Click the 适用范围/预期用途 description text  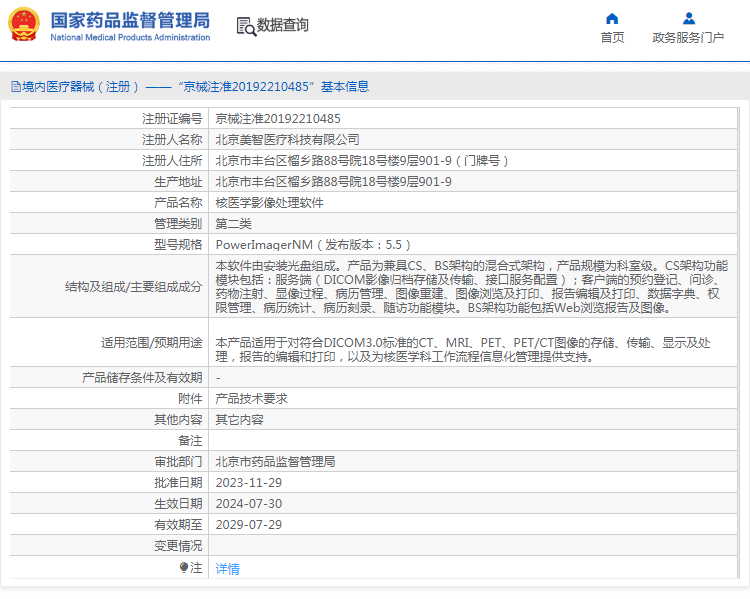coord(463,350)
